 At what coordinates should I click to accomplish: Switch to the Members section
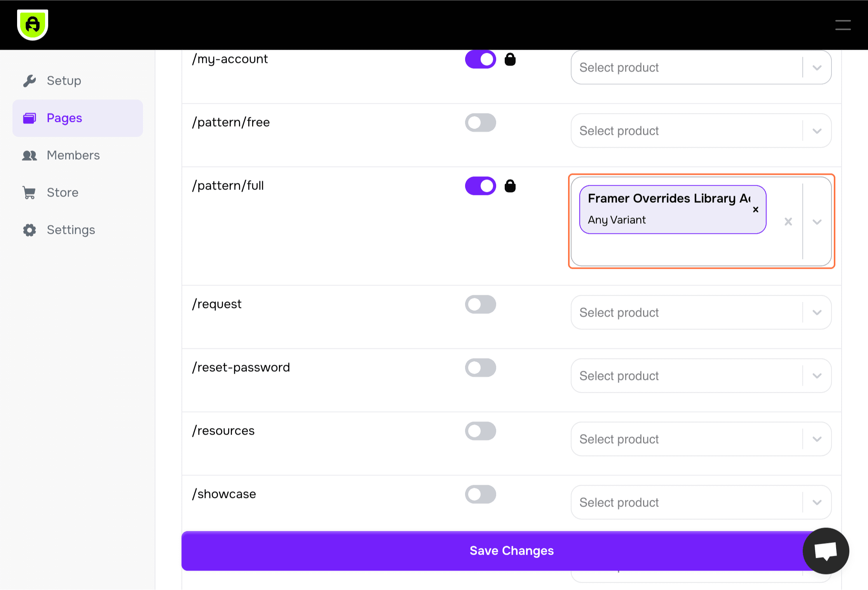(x=73, y=155)
